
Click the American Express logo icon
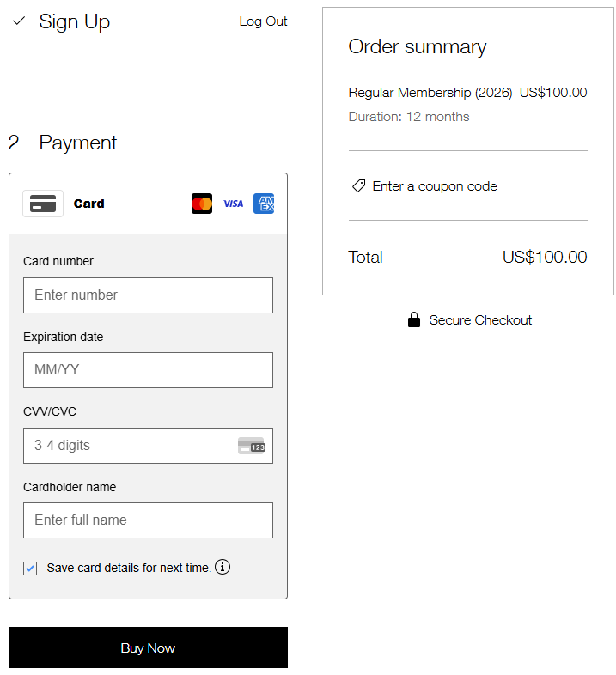pos(264,204)
